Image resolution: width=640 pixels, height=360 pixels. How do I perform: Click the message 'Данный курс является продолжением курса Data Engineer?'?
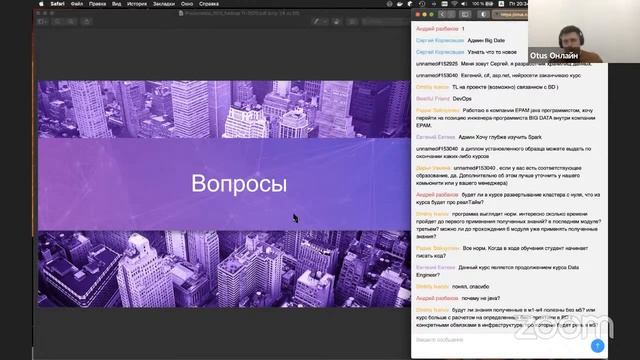[498, 271]
